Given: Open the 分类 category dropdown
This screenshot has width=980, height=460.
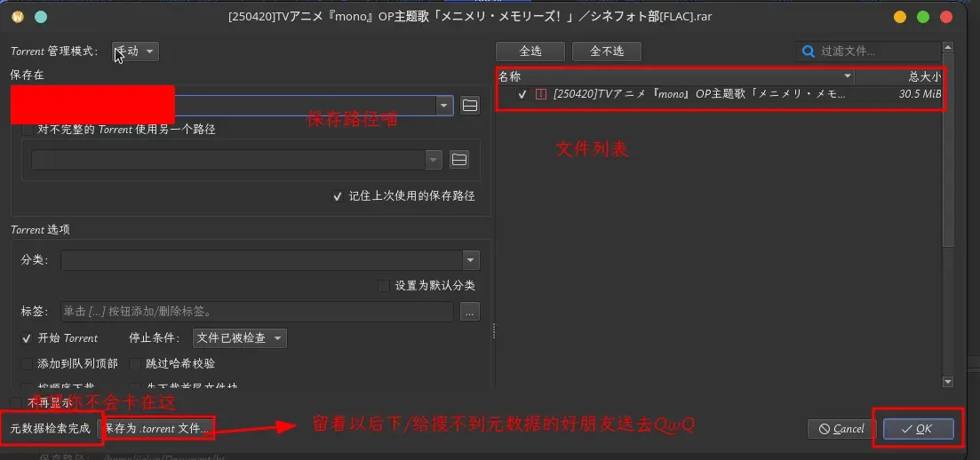Looking at the screenshot, I should [471, 260].
